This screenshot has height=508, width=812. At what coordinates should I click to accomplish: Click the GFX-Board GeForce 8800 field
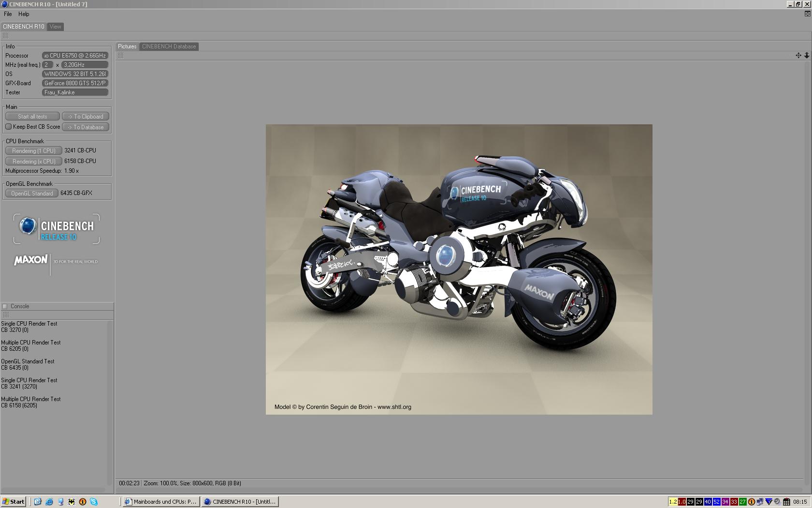tap(75, 83)
